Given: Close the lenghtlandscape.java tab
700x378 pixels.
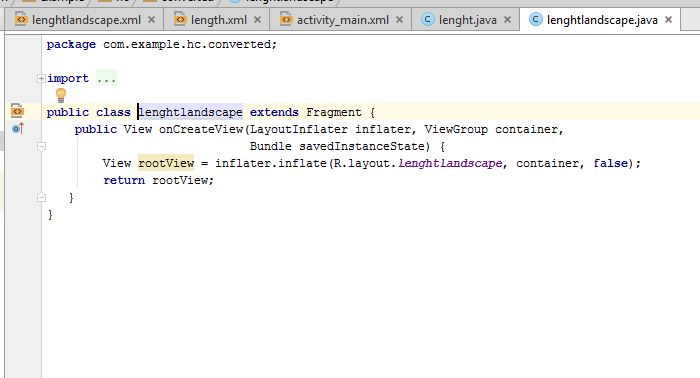Looking at the screenshot, I should 668,20.
